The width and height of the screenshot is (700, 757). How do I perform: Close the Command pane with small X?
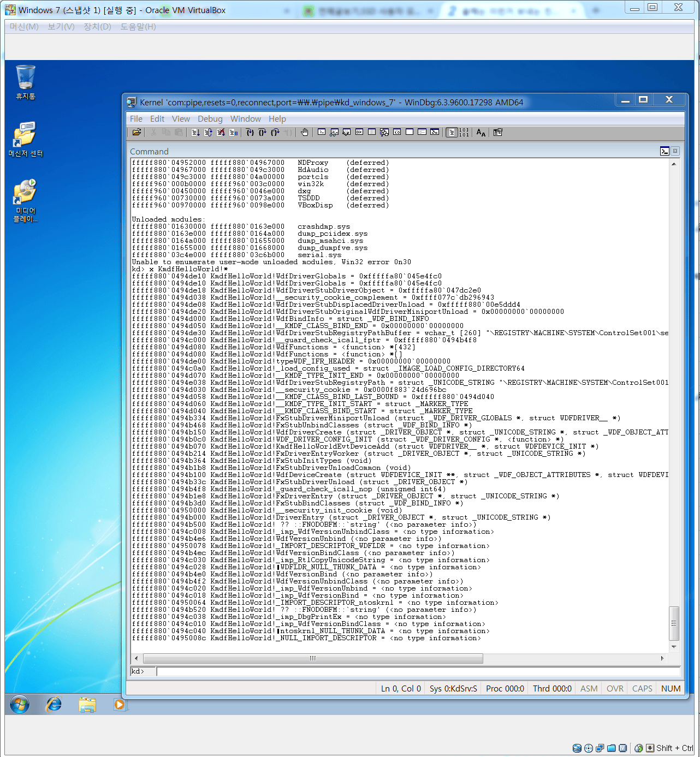pyautogui.click(x=675, y=151)
